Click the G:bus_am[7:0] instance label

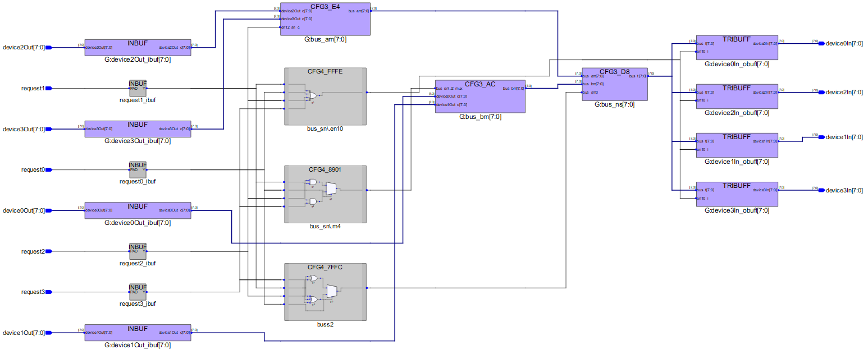(326, 39)
